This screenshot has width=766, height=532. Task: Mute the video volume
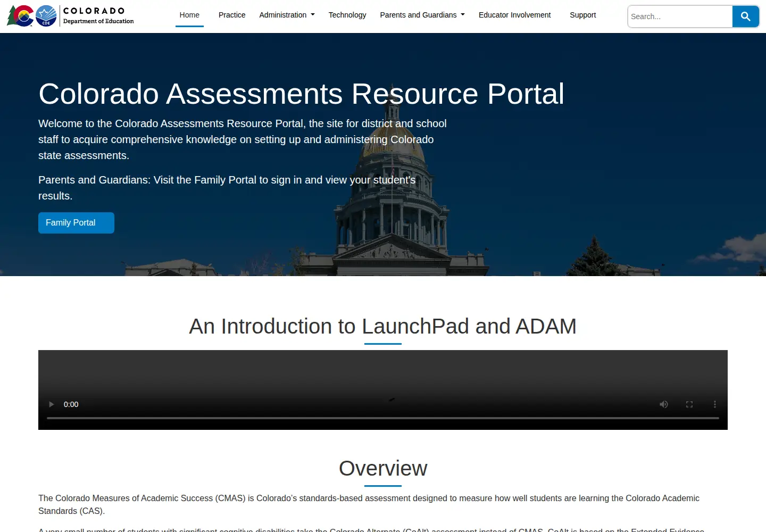(x=664, y=404)
